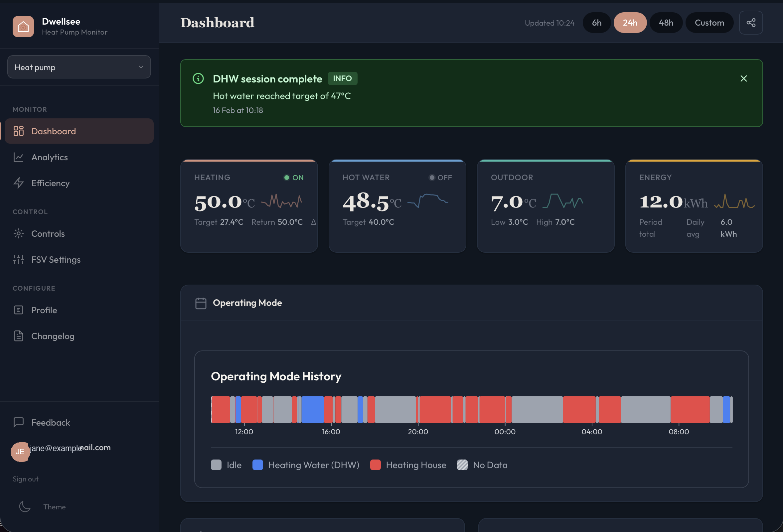
Task: Dismiss the DHW session complete alert
Action: [743, 78]
